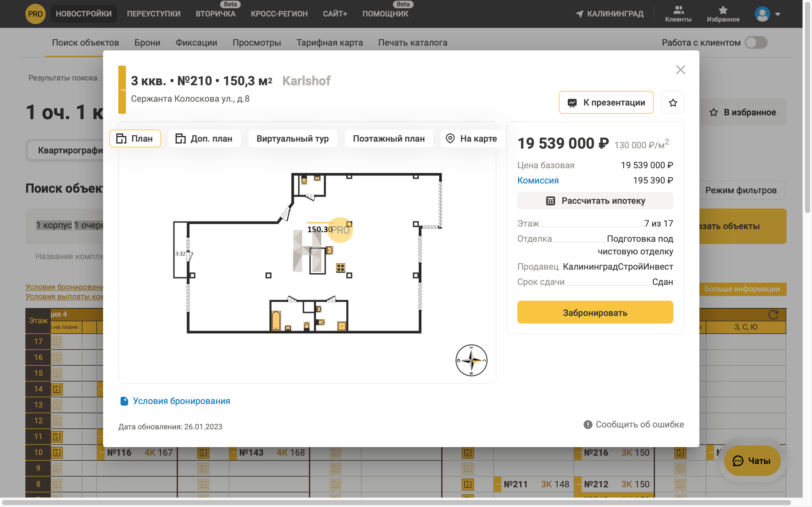
Task: Open the Условия бронирования link in the dialog
Action: (181, 401)
